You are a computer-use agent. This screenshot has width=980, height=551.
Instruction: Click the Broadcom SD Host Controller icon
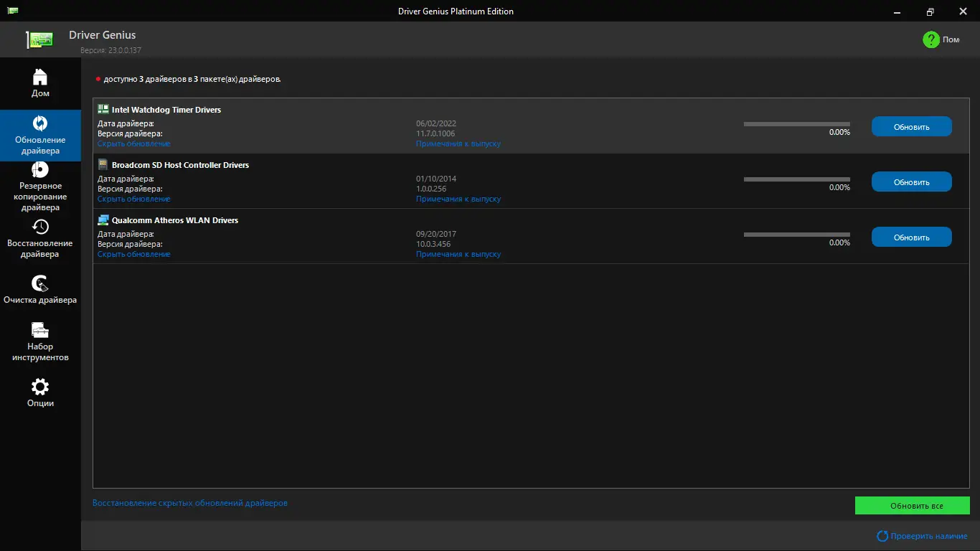(103, 165)
